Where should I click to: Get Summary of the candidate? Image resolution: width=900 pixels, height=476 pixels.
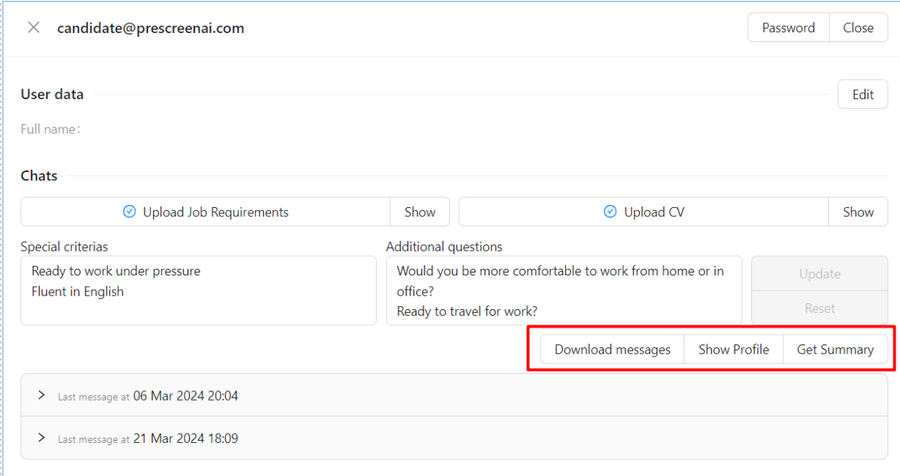click(835, 350)
